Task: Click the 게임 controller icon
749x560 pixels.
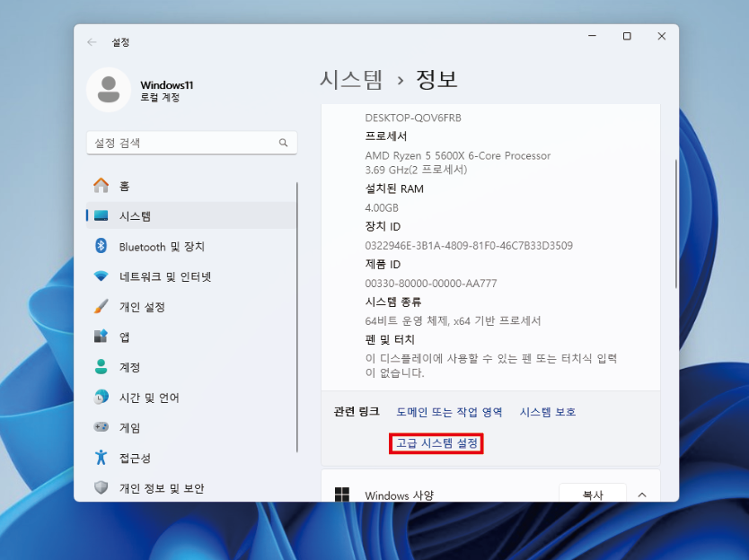Action: [x=101, y=427]
